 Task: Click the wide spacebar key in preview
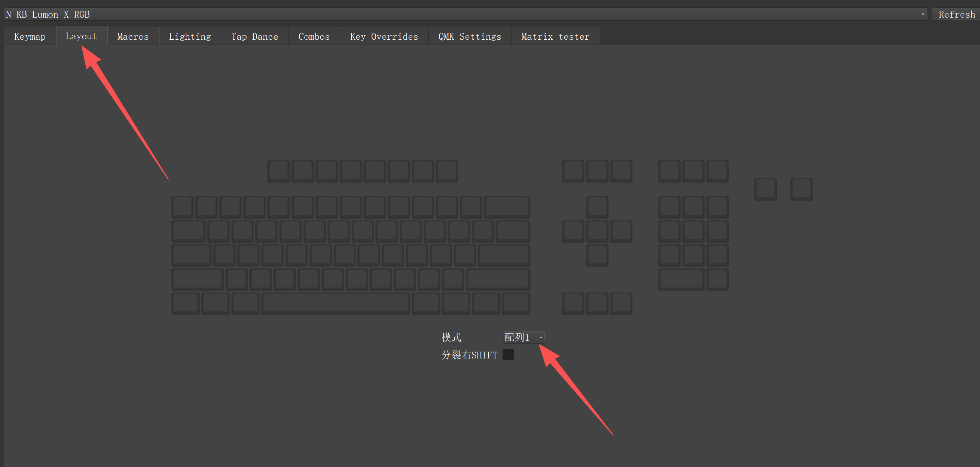click(336, 303)
